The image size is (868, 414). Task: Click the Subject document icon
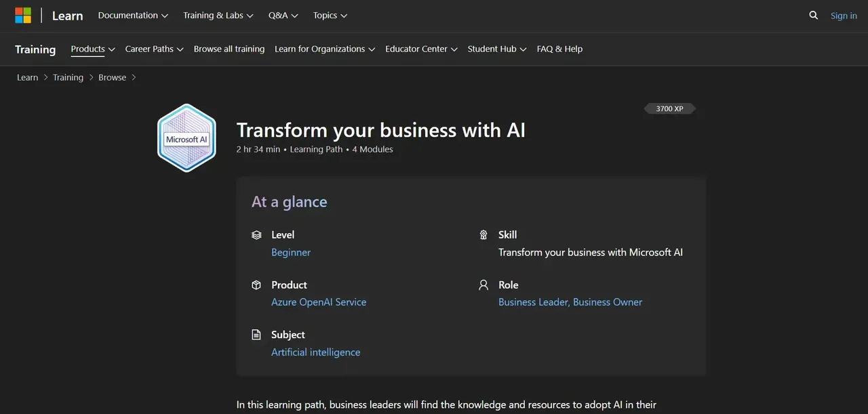click(256, 335)
